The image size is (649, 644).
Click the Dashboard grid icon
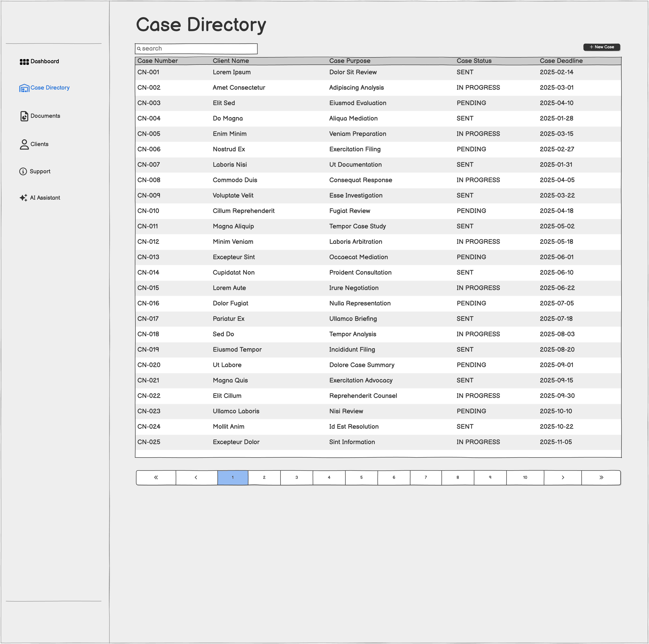point(24,62)
